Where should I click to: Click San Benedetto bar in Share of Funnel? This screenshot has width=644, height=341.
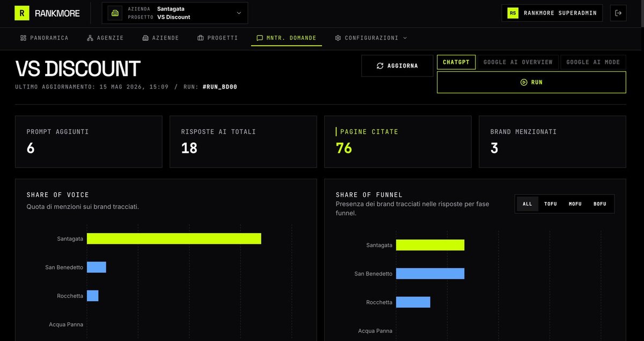coord(430,273)
